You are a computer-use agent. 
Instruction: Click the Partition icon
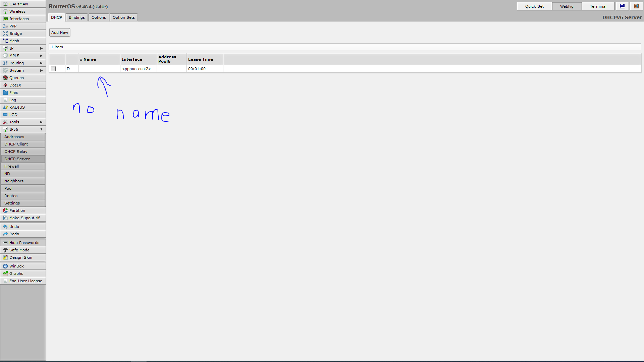click(5, 210)
